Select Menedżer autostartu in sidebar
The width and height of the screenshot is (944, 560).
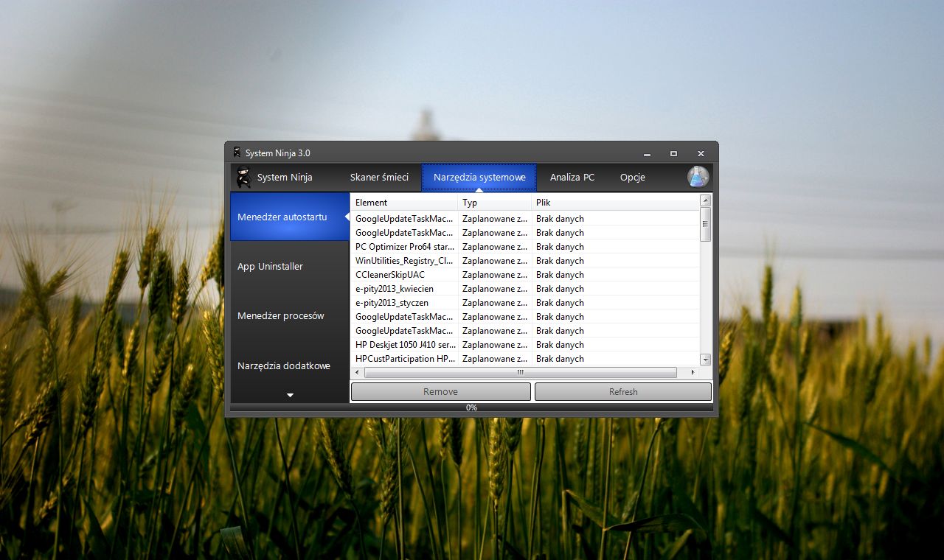(289, 217)
